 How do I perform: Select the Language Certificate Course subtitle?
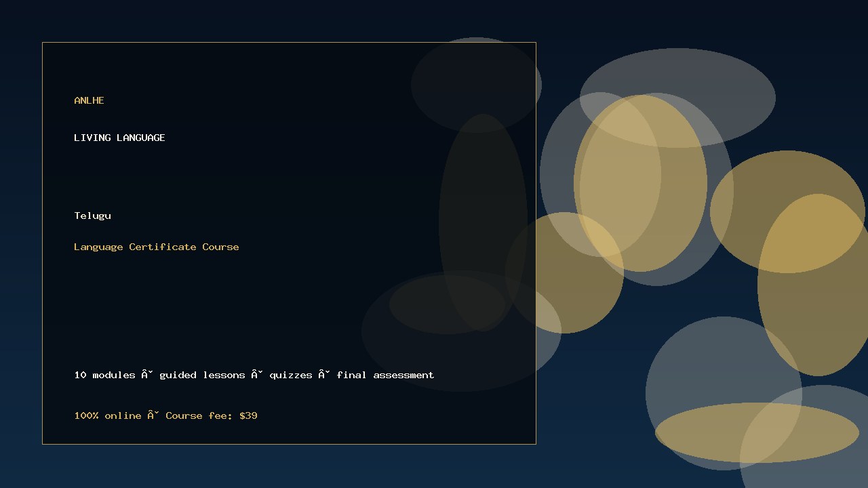(157, 247)
